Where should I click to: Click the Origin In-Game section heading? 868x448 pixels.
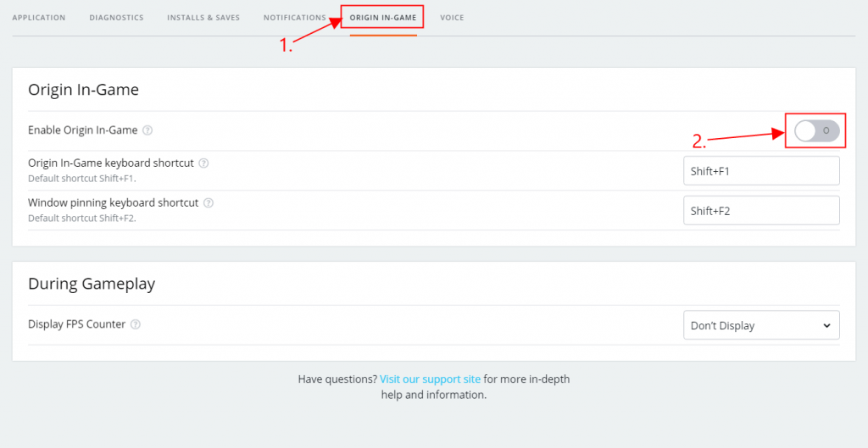click(84, 90)
